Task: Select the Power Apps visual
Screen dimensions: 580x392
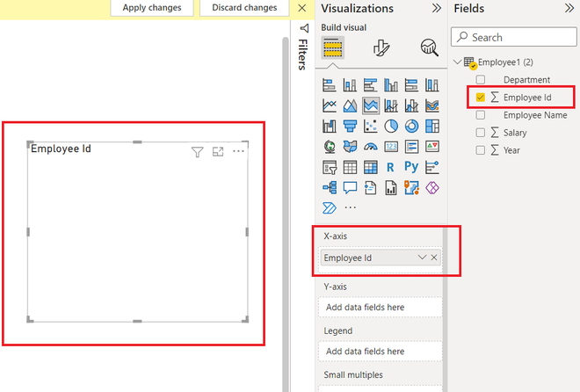Action: (432, 188)
